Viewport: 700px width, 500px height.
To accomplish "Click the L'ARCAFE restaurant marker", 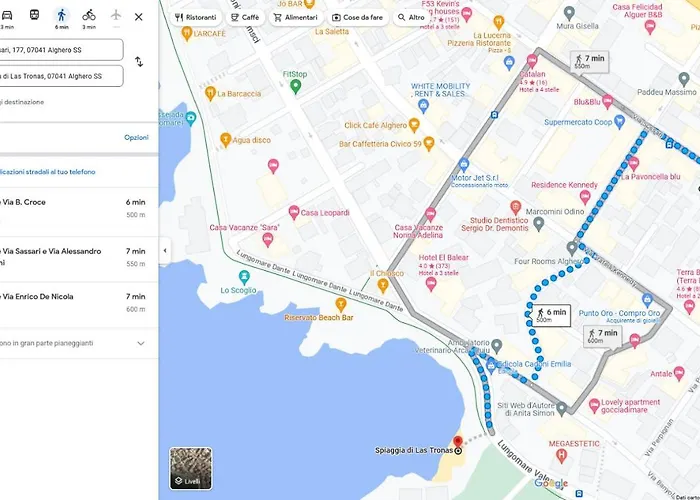I will [187, 33].
